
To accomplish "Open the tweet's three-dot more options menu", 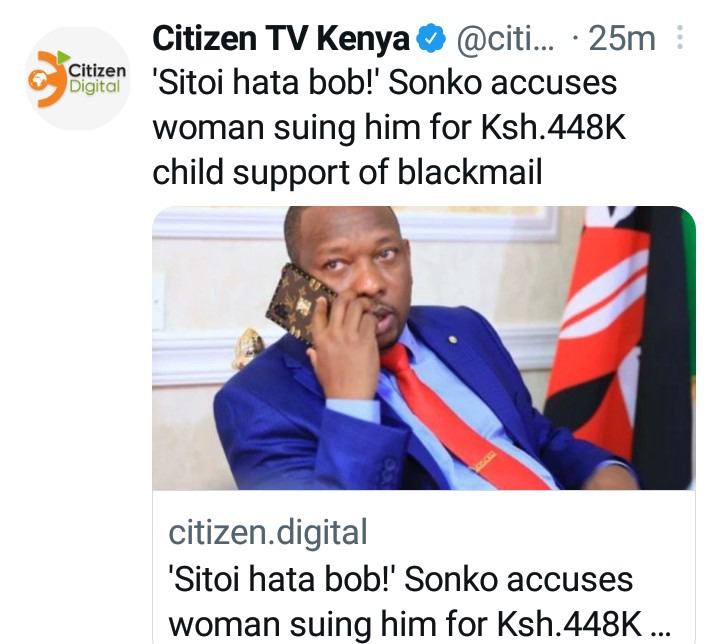I will pyautogui.click(x=680, y=38).
